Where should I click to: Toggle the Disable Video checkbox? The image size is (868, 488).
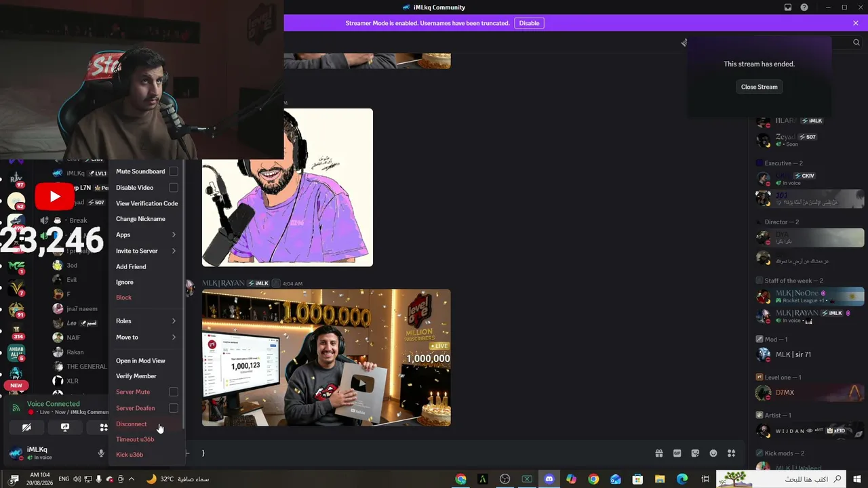[174, 188]
